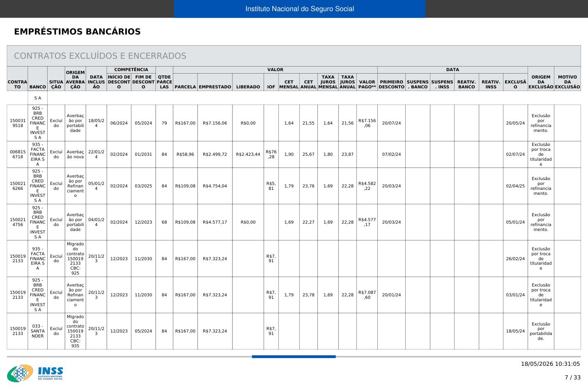This screenshot has width=588, height=388.
Task: Click the page number 7 / 33
Action: 572,377
